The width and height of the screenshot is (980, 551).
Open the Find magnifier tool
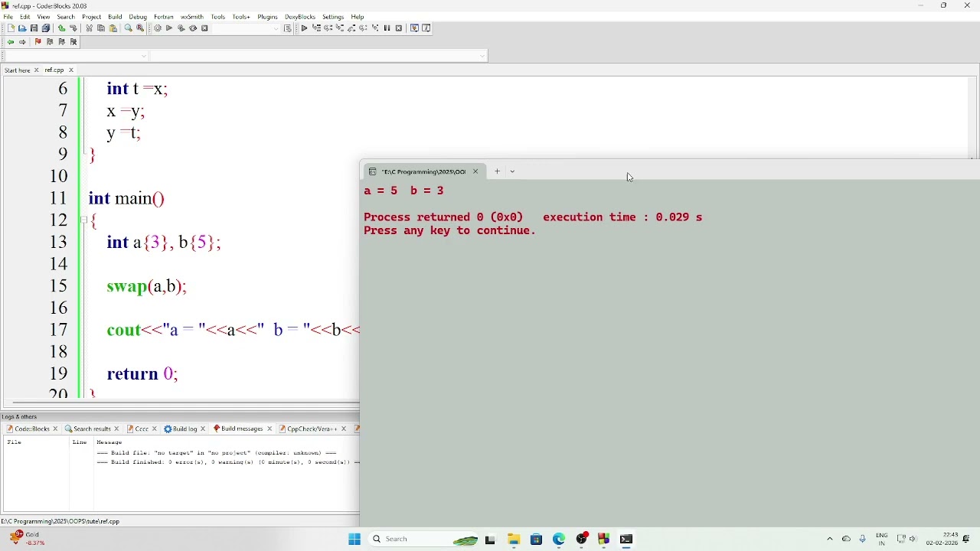coord(128,28)
